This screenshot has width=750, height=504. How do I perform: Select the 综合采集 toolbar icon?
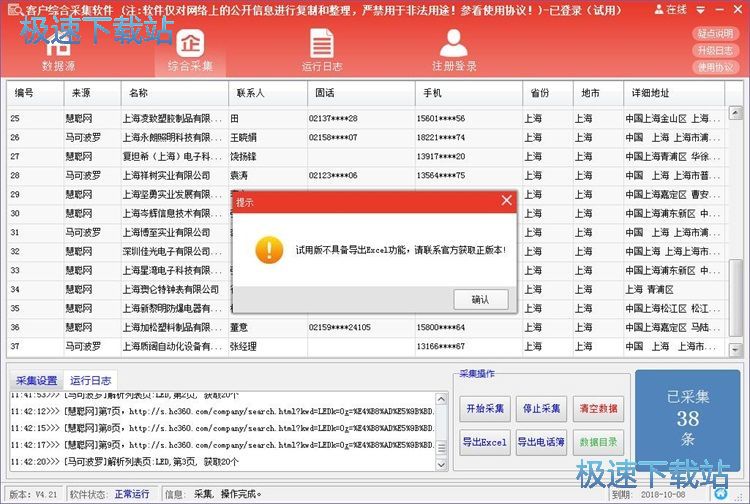190,51
